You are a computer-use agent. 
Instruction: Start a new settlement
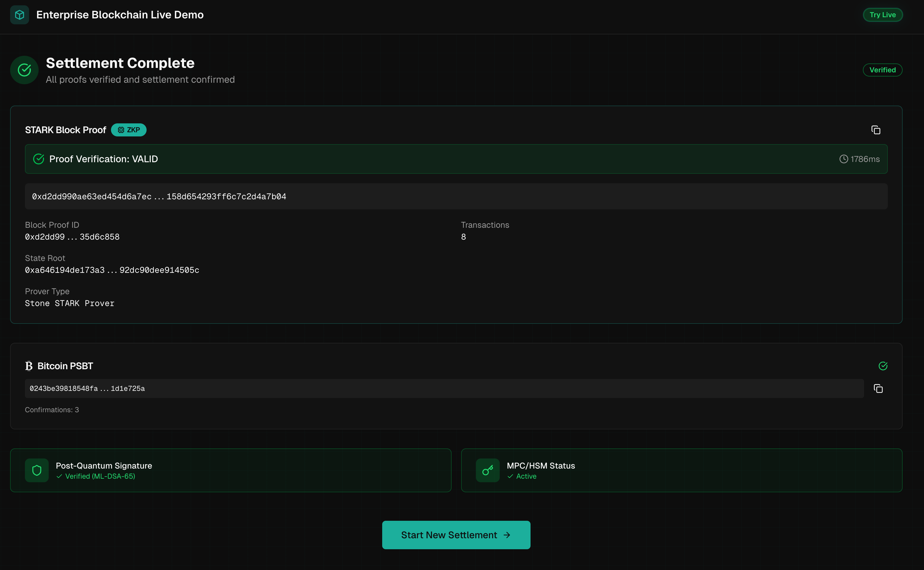456,535
